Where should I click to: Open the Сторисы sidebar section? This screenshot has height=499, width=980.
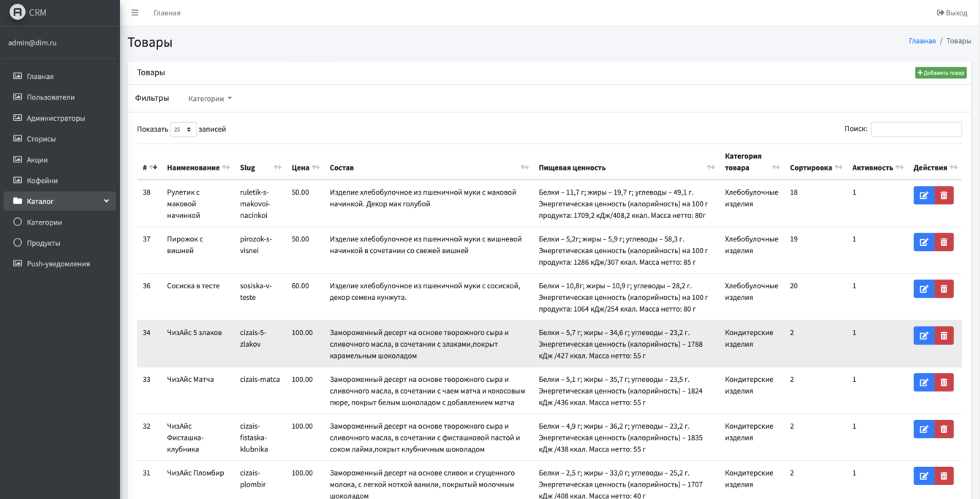[x=41, y=139]
